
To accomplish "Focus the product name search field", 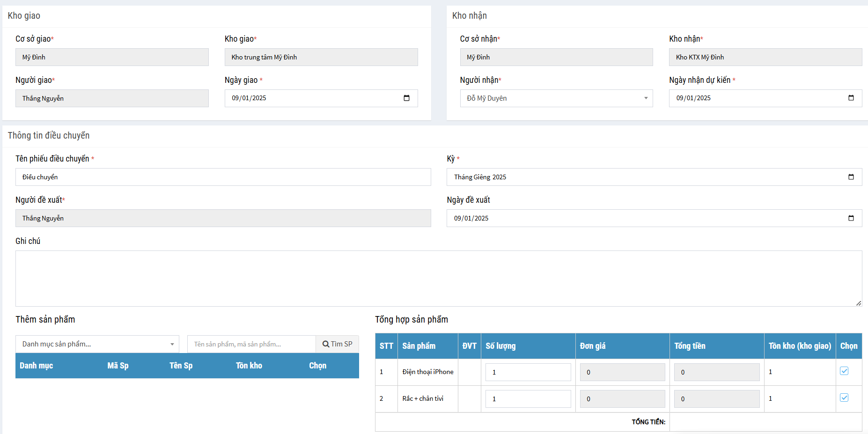I will click(x=251, y=344).
